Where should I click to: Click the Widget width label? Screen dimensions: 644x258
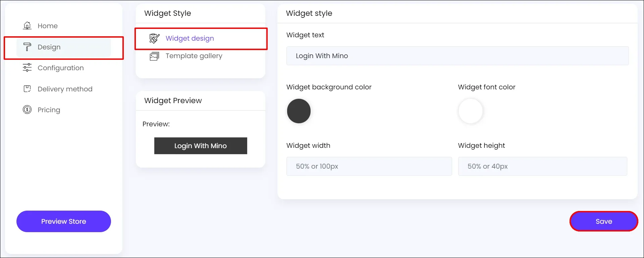pos(308,145)
